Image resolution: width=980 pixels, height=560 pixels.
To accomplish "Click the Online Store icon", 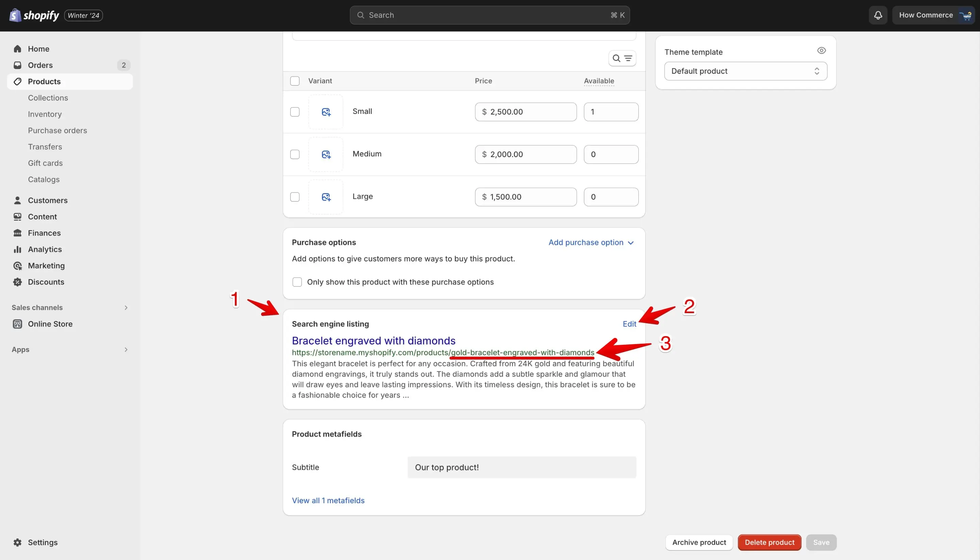I will click(17, 324).
